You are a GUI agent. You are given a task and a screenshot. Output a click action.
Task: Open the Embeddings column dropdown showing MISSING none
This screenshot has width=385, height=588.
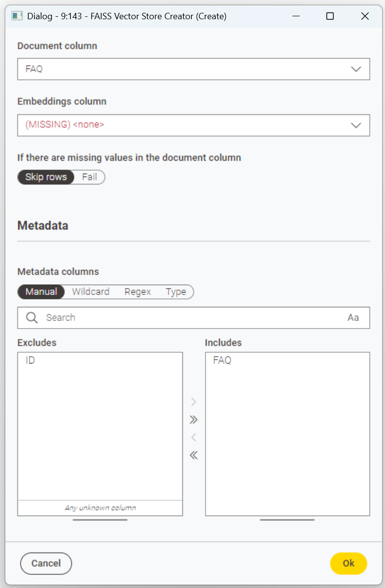pos(193,125)
